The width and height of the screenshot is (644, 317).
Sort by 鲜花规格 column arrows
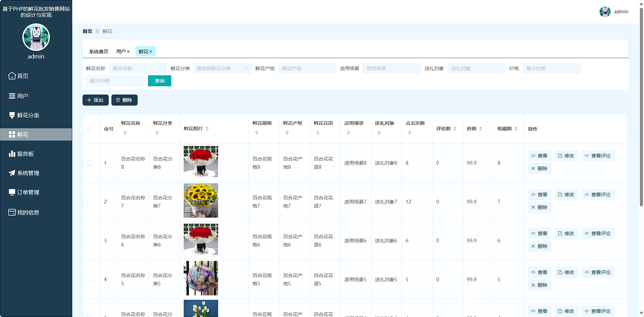(x=257, y=133)
